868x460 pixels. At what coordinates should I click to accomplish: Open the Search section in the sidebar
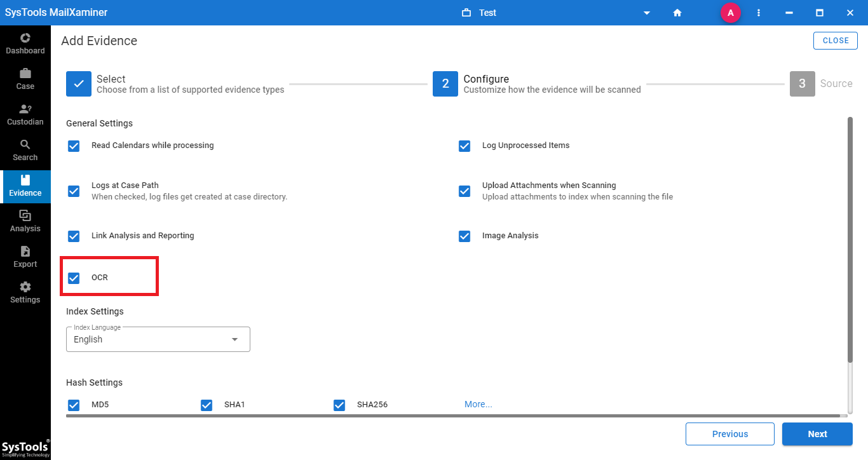[x=25, y=151]
